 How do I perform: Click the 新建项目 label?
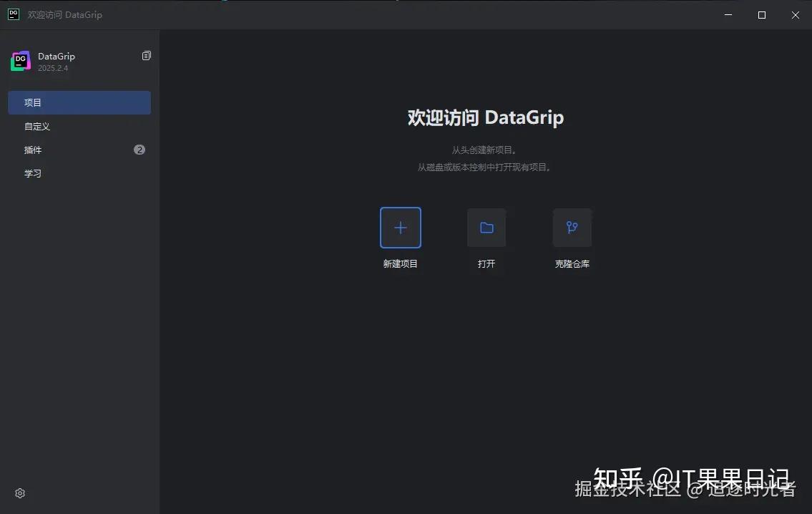(401, 263)
